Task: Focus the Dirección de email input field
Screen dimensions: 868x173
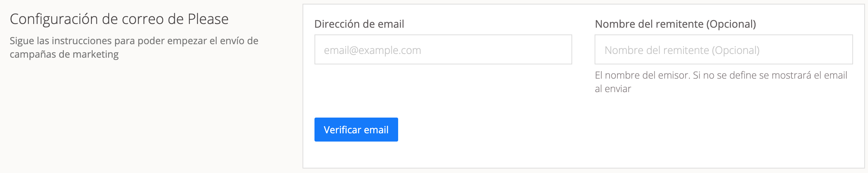Action: click(x=443, y=49)
